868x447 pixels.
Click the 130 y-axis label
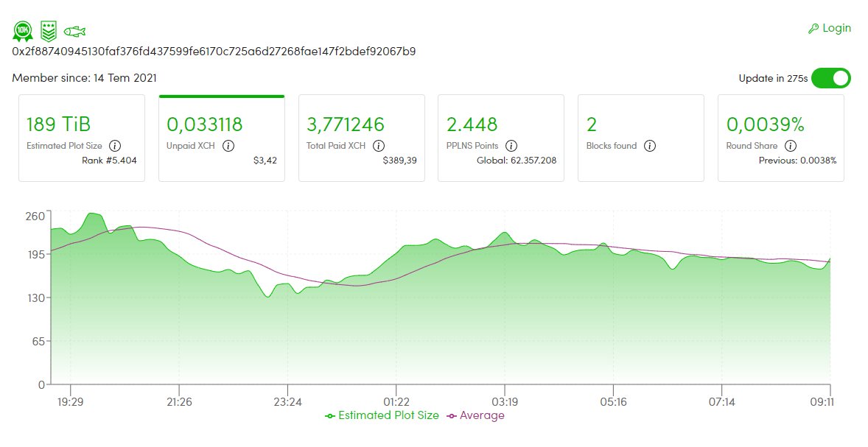click(35, 298)
